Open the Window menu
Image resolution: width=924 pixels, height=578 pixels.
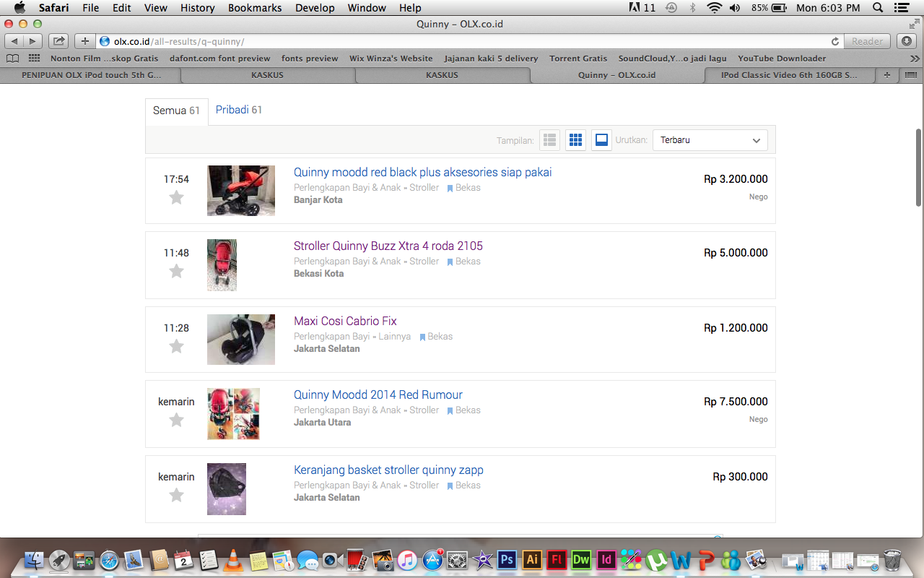coord(367,8)
